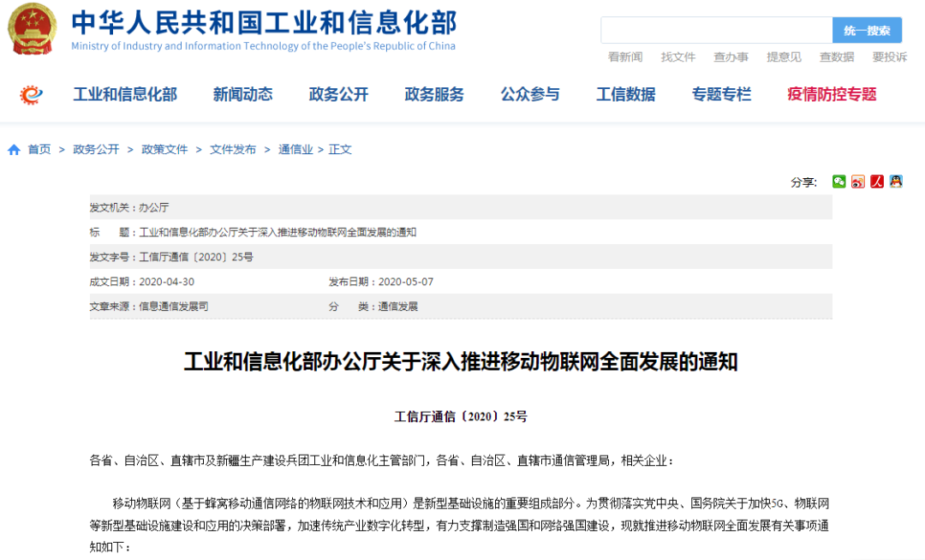Open 专题专栏 nav menu
The image size is (925, 560).
pyautogui.click(x=721, y=94)
